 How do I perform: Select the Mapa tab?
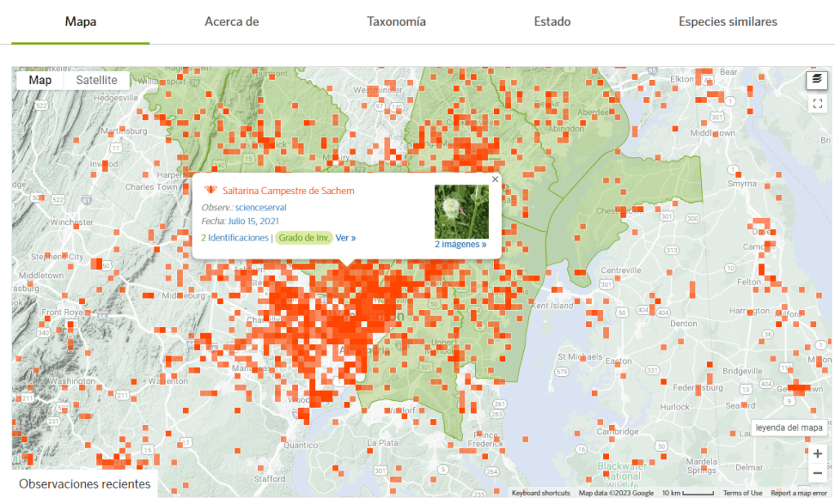[x=81, y=22]
